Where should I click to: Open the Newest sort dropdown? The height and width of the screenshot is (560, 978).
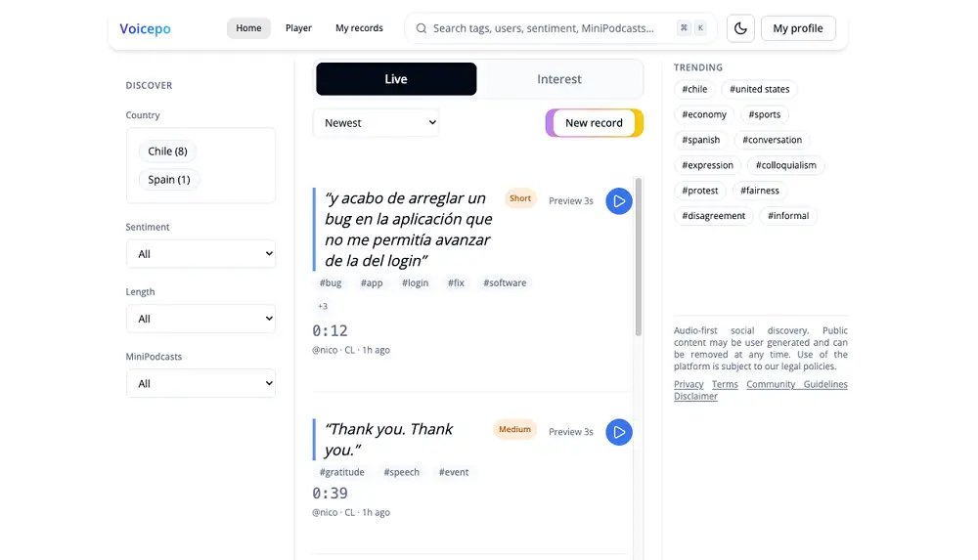tap(377, 123)
